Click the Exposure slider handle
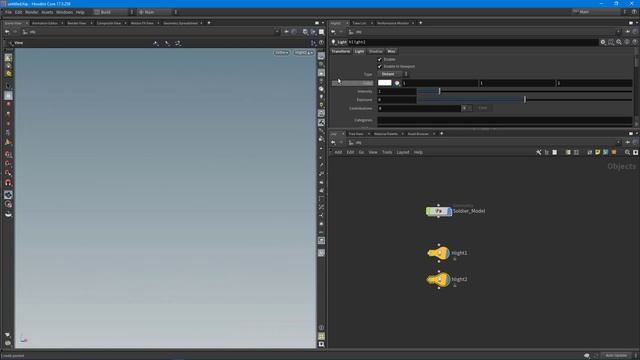 525,100
